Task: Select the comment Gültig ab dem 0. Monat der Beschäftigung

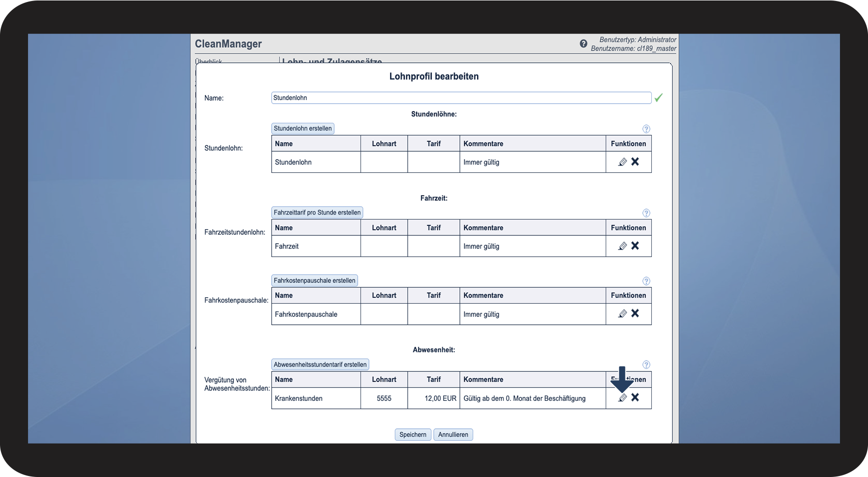Action: pyautogui.click(x=525, y=398)
